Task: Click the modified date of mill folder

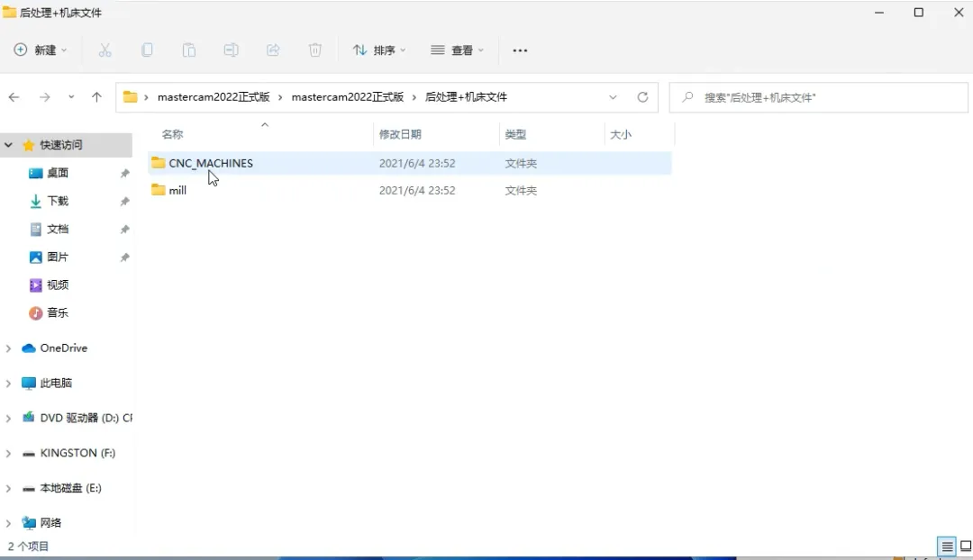Action: pyautogui.click(x=417, y=190)
